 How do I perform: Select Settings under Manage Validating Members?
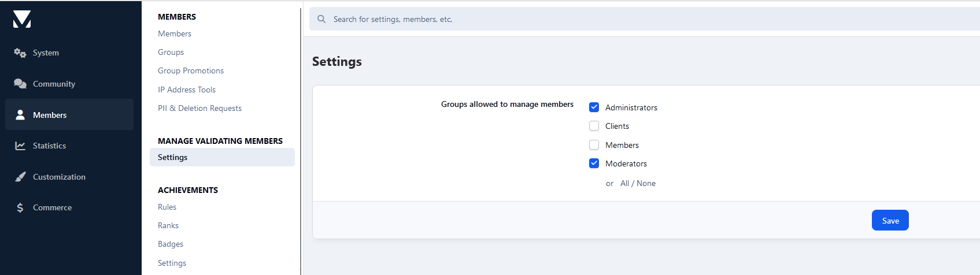tap(222, 157)
